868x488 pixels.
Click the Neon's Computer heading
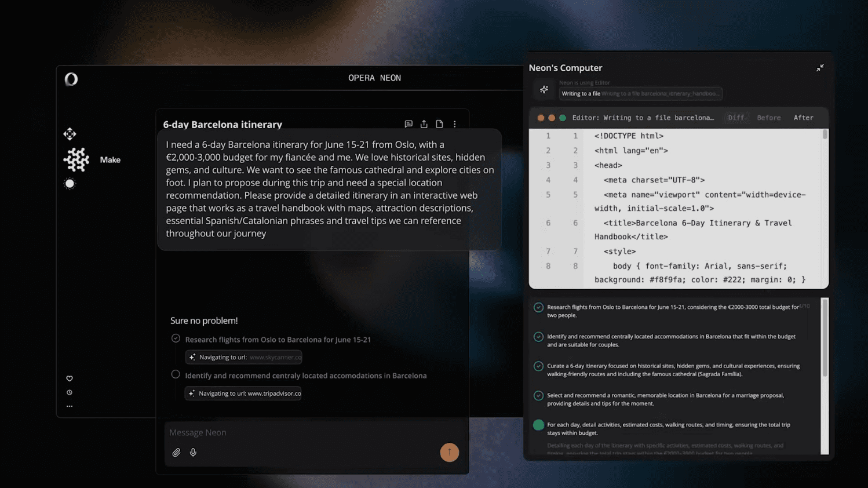click(x=565, y=68)
